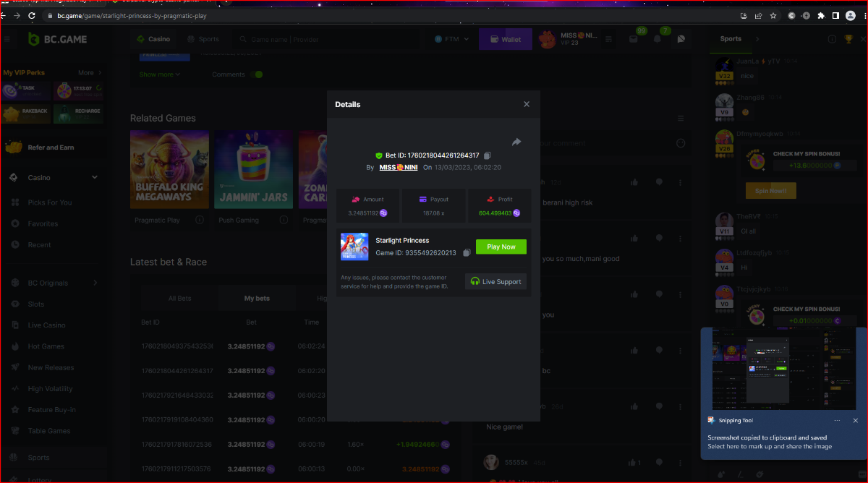868x483 pixels.
Task: Open the MISS NINI player profile link
Action: pos(399,167)
